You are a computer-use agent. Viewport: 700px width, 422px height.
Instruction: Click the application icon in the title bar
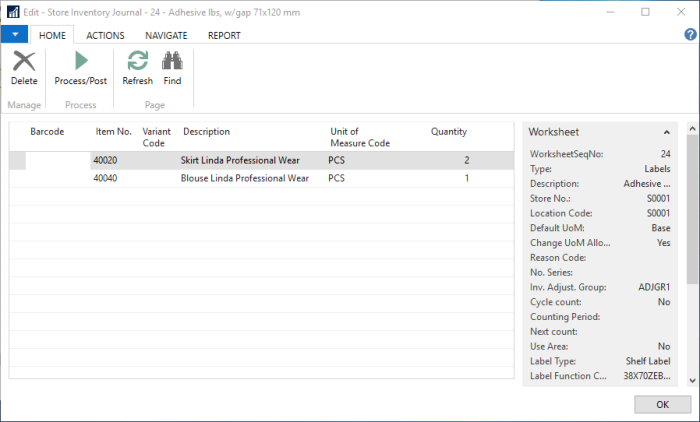coord(13,12)
